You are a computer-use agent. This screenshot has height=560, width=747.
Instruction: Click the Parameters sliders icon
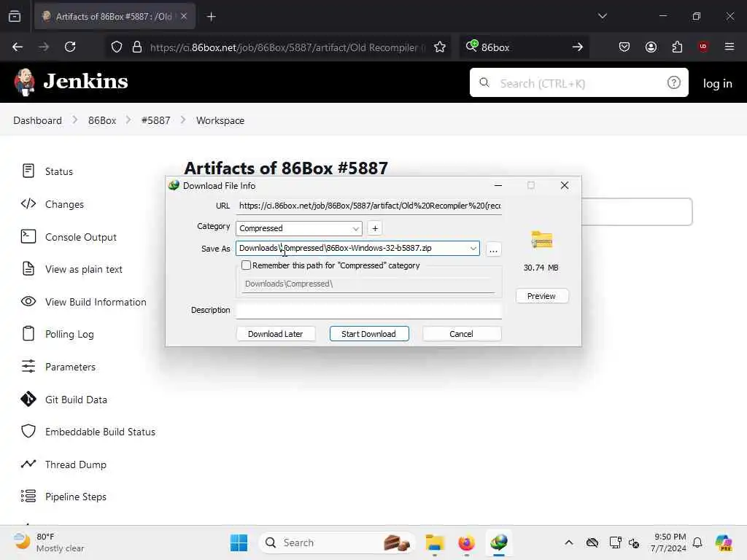(28, 366)
